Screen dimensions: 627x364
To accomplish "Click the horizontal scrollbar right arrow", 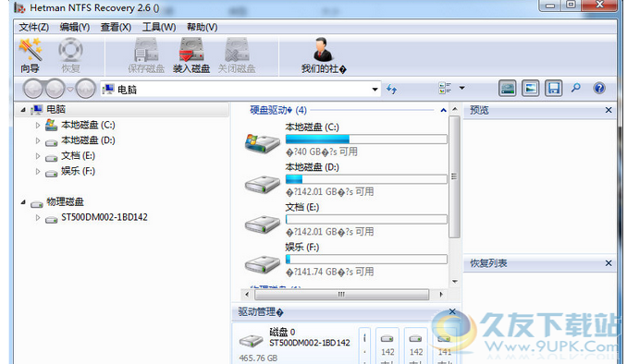I will tap(441, 295).
